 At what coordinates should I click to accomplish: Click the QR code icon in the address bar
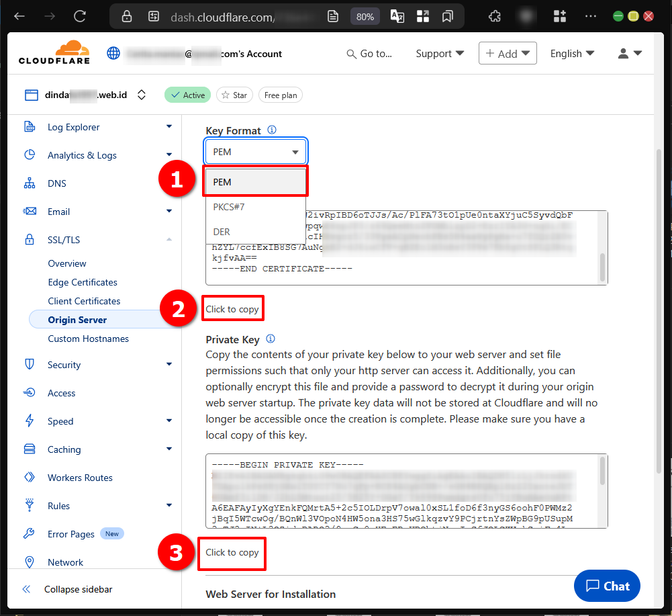[x=422, y=16]
